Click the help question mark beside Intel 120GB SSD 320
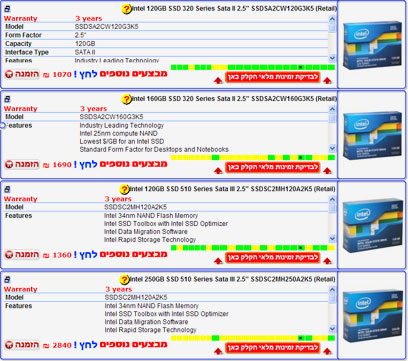 pyautogui.click(x=126, y=9)
